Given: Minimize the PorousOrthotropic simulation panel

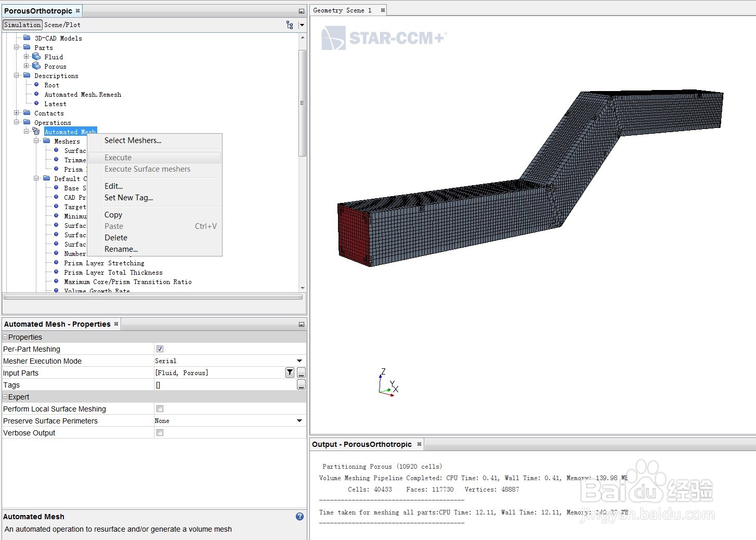Looking at the screenshot, I should 302,11.
